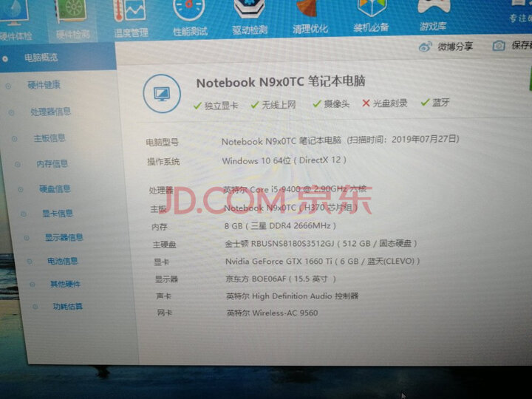Click the 蓝牙 feature label
The width and height of the screenshot is (532, 399).
pos(440,102)
